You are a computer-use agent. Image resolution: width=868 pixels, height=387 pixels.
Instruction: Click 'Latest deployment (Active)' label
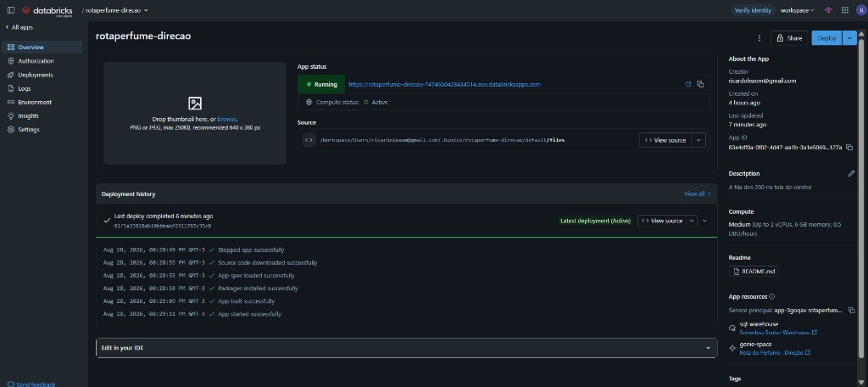[x=595, y=221]
